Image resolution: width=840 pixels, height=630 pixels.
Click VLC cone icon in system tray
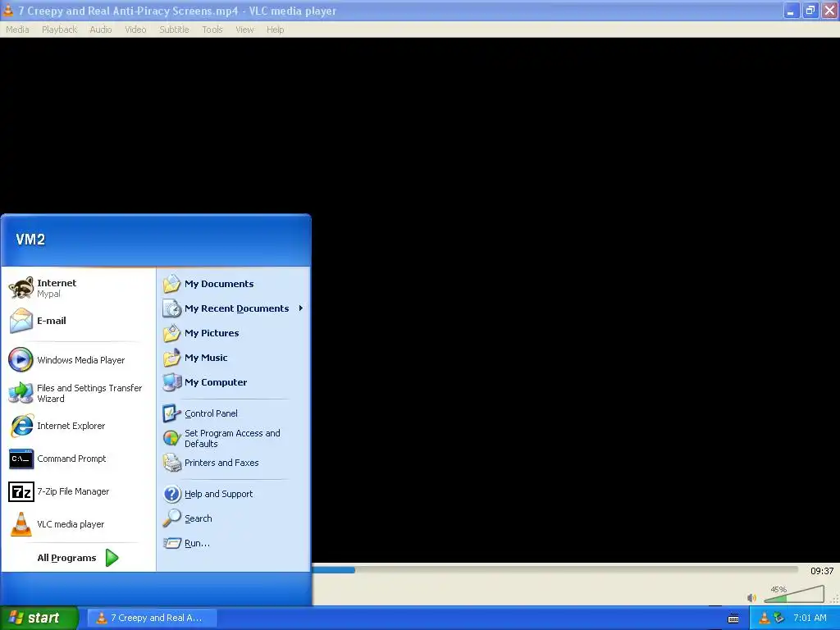(x=764, y=618)
